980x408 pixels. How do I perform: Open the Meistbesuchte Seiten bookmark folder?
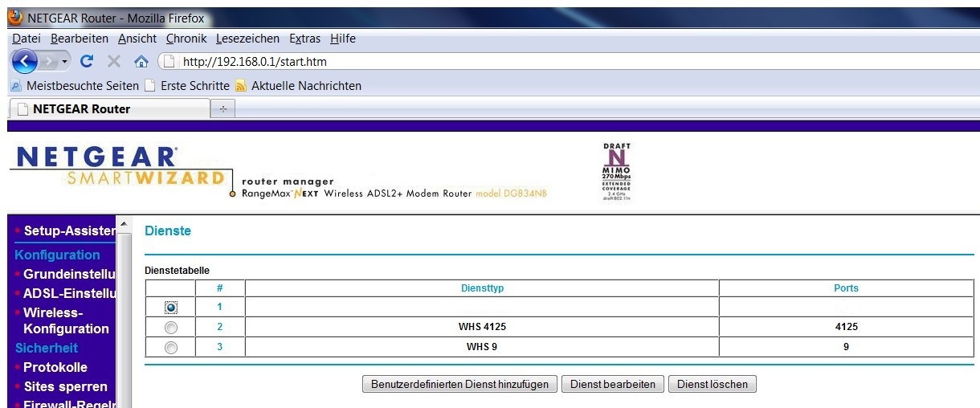(75, 85)
